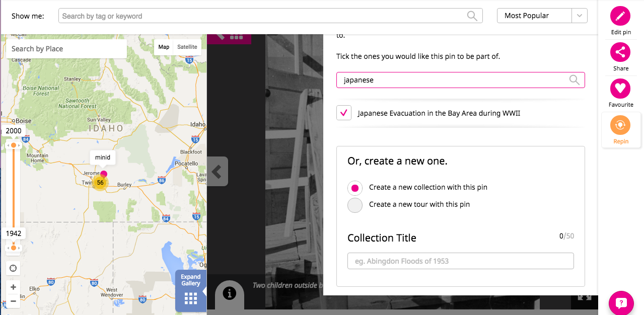Switch to the Map view tab

coord(164,47)
